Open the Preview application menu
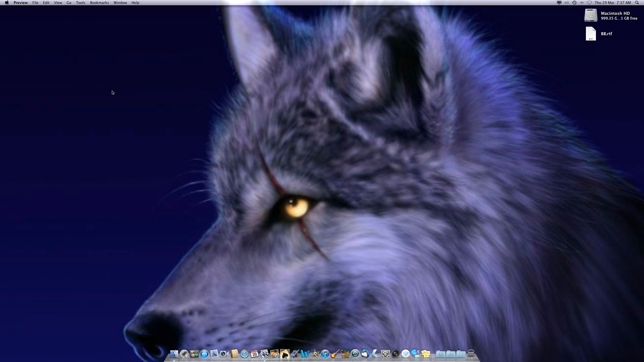Image resolution: width=644 pixels, height=362 pixels. [21, 3]
